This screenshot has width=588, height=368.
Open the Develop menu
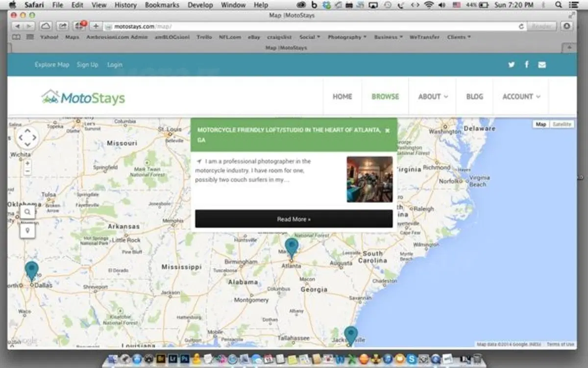click(200, 5)
